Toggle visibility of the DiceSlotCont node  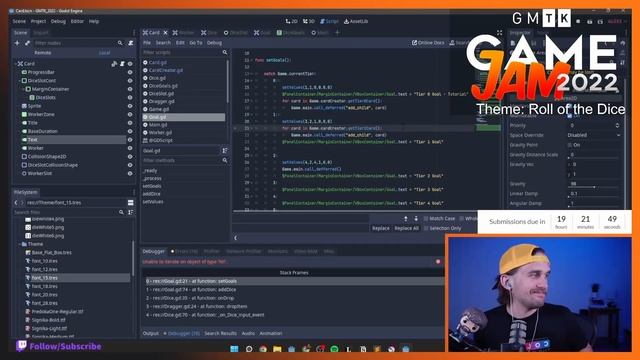(130, 81)
